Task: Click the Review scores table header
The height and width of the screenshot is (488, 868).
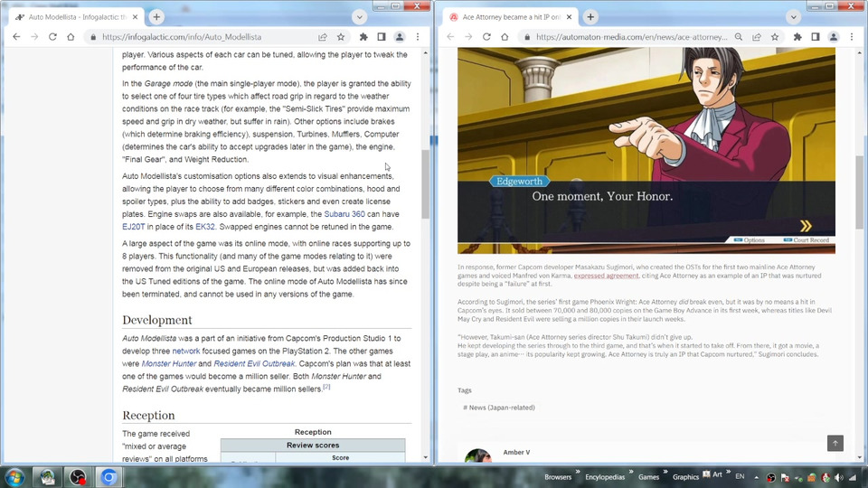Action: click(x=313, y=446)
